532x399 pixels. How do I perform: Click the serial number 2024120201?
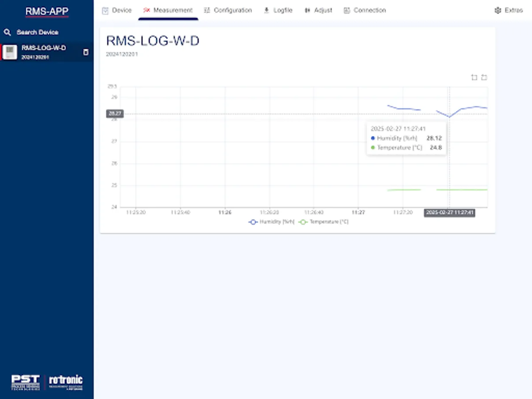point(122,54)
